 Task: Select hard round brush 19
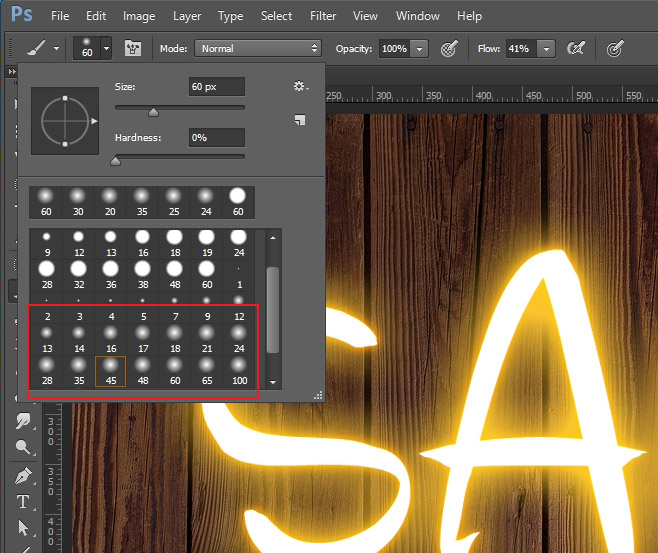coord(207,244)
